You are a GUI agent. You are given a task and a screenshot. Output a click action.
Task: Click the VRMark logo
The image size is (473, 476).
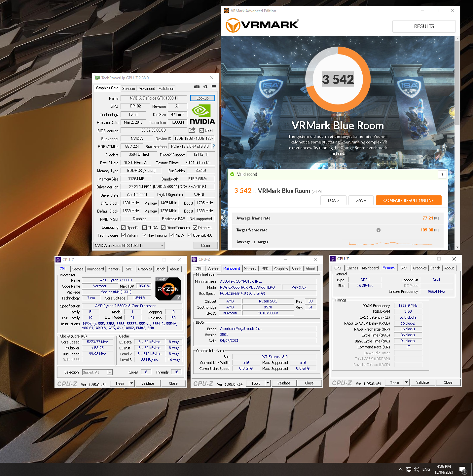(262, 25)
